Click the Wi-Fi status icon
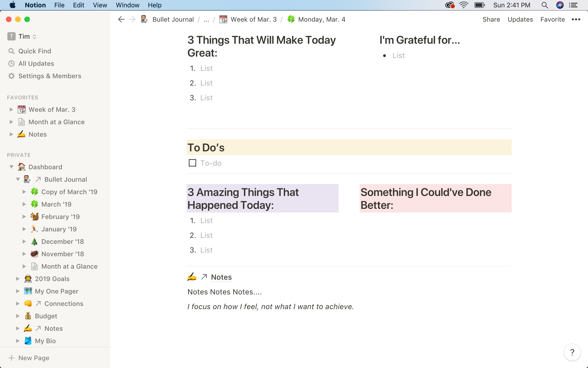The height and width of the screenshot is (368, 588). pos(464,5)
